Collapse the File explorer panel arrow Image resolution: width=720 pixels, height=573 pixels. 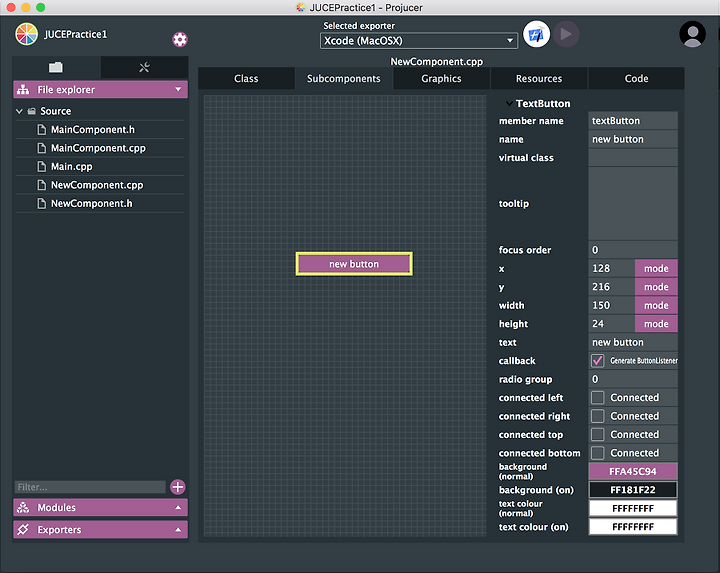[178, 90]
